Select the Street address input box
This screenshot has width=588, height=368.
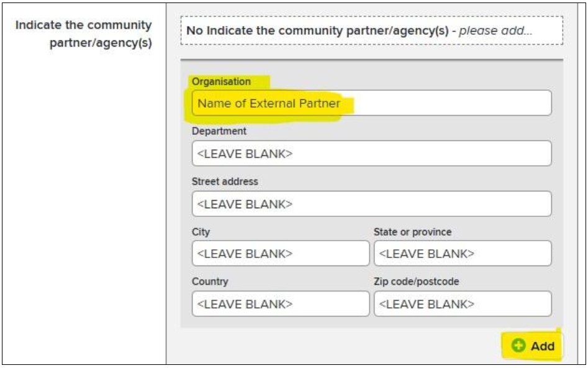coord(371,204)
